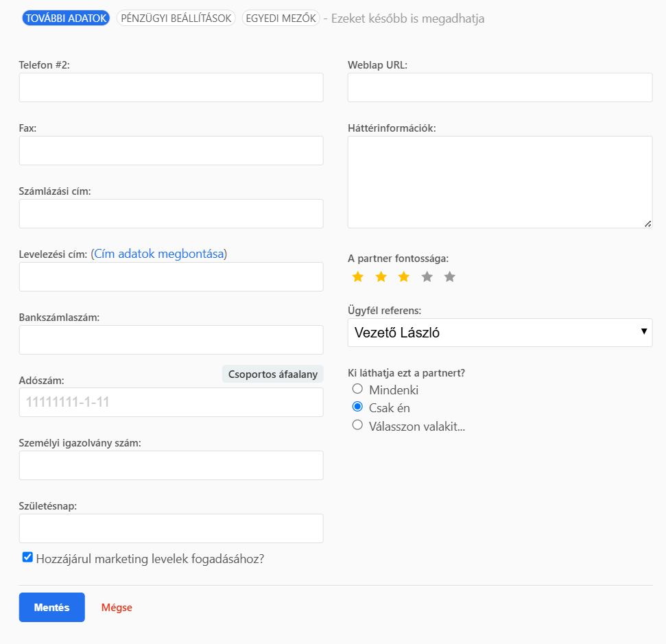This screenshot has height=644, width=666.
Task: Select the "Csak én" radio button
Action: (x=357, y=406)
